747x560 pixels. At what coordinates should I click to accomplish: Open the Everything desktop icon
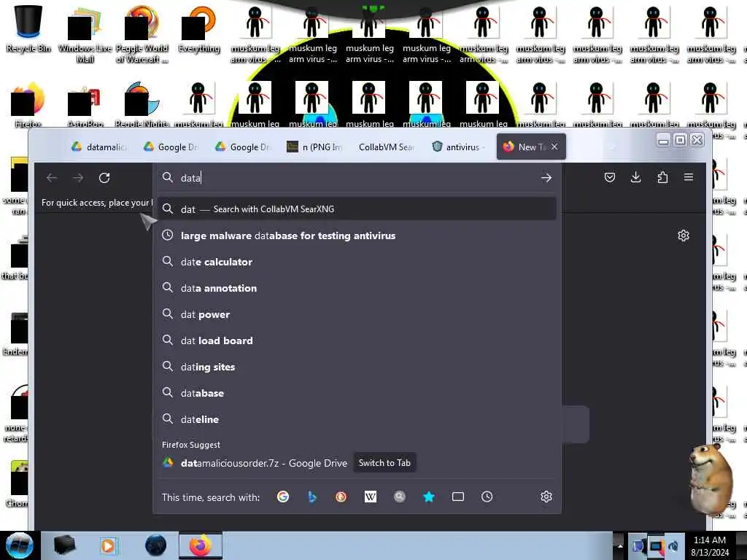tap(198, 28)
